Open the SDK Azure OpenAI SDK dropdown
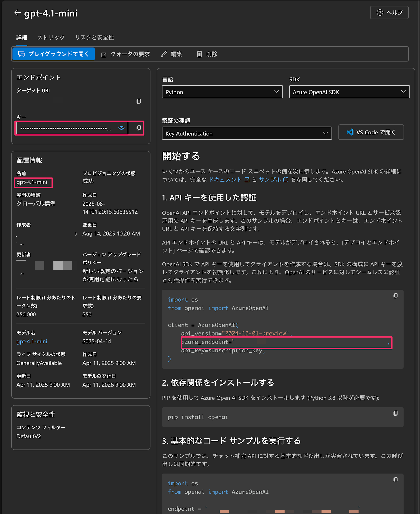420x514 pixels. click(x=349, y=92)
